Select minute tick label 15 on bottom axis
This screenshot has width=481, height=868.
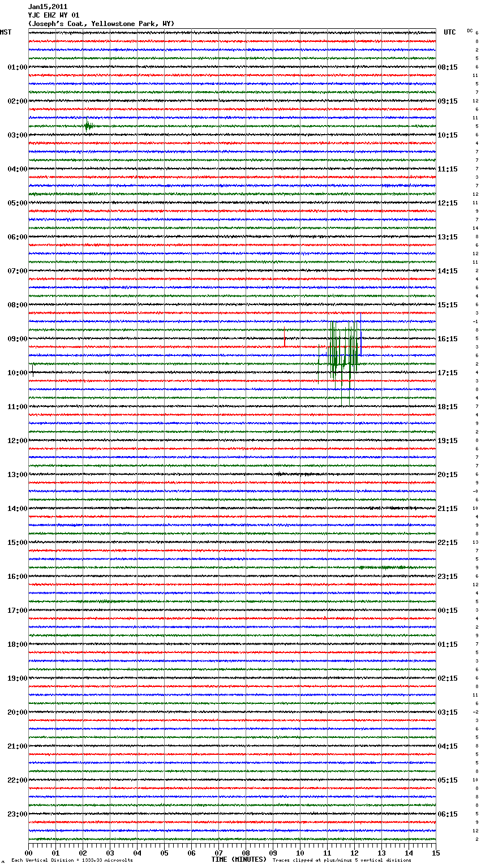(436, 853)
